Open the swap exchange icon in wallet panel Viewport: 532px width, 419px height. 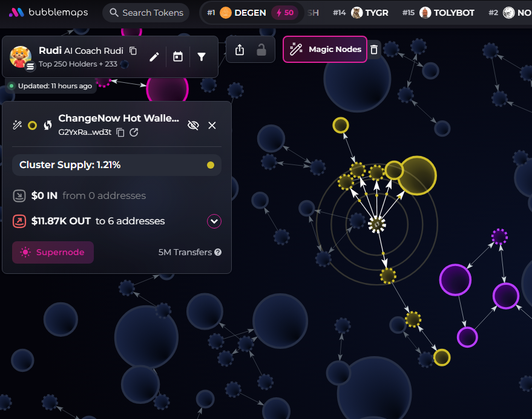click(x=48, y=125)
